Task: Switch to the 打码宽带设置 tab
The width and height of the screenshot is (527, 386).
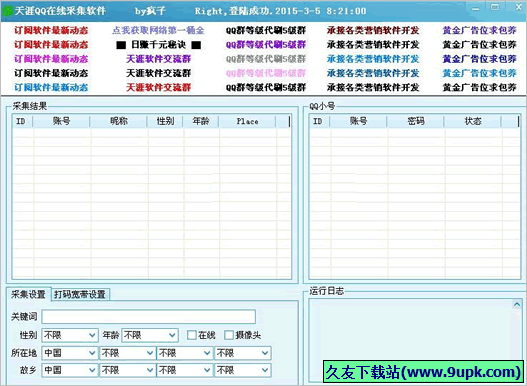Action: 80,295
